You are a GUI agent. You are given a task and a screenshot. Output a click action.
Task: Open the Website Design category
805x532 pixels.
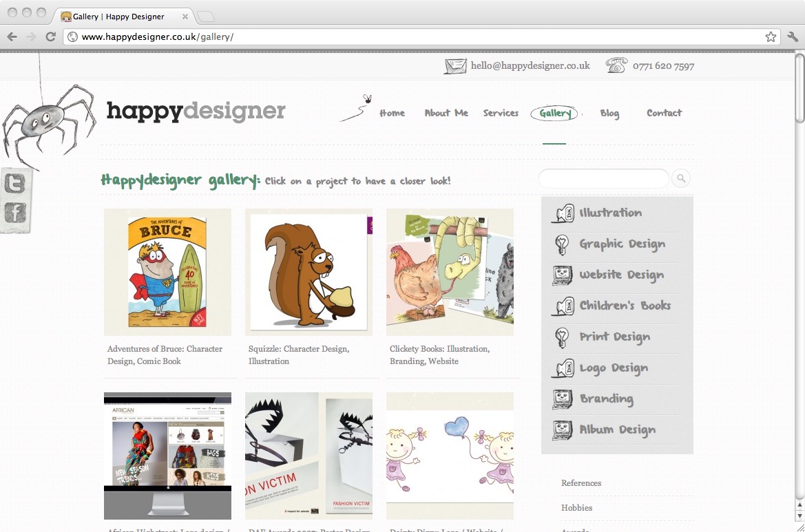622,275
